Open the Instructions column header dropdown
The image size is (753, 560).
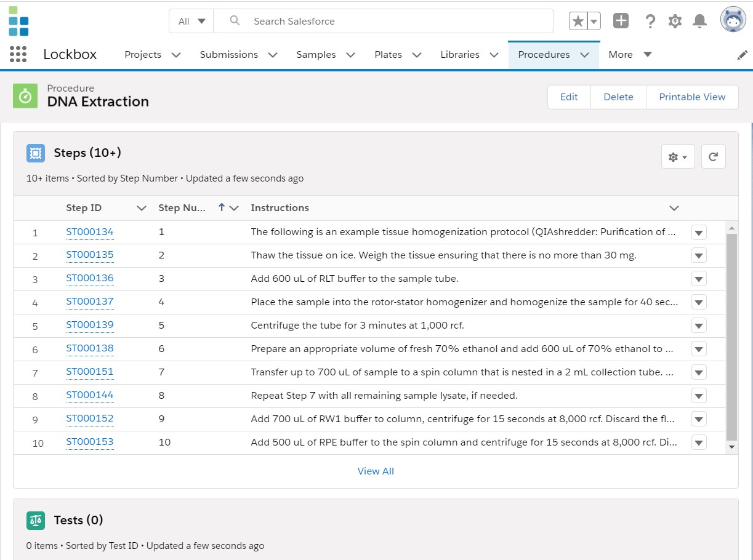click(673, 208)
